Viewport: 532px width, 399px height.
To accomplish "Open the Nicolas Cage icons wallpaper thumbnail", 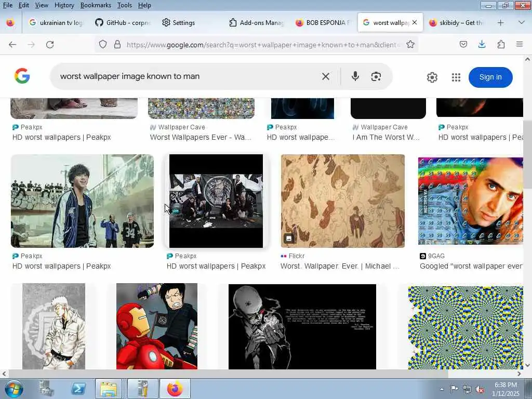I will click(471, 201).
